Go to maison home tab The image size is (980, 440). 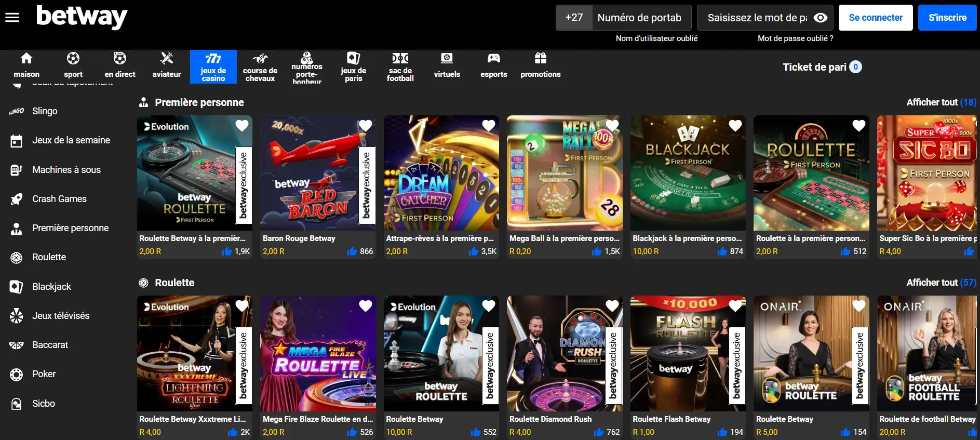(26, 66)
